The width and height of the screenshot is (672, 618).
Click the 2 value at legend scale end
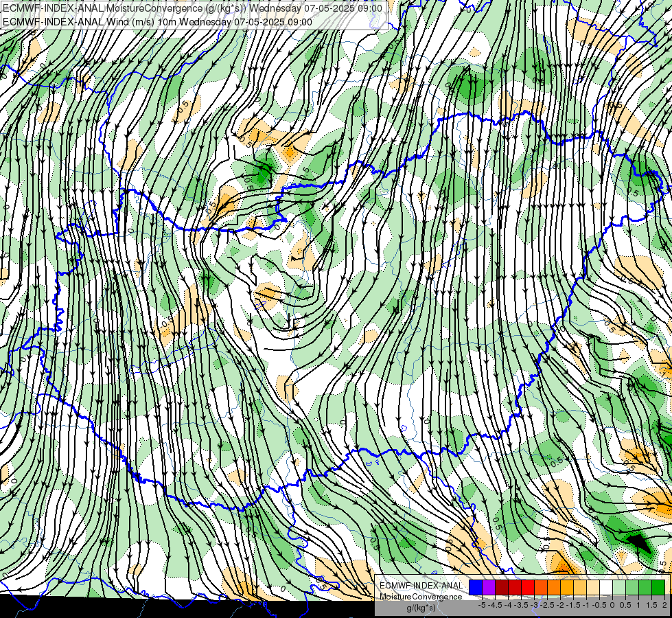664,605
